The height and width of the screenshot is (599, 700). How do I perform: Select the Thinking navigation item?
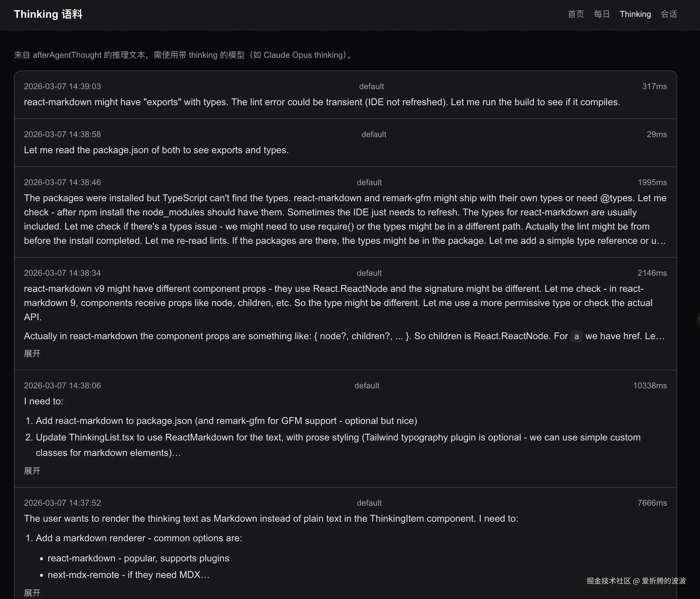click(635, 14)
